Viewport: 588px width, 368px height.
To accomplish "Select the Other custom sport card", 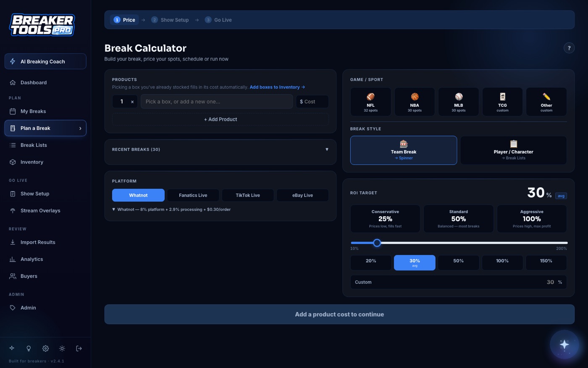I will 546,102.
